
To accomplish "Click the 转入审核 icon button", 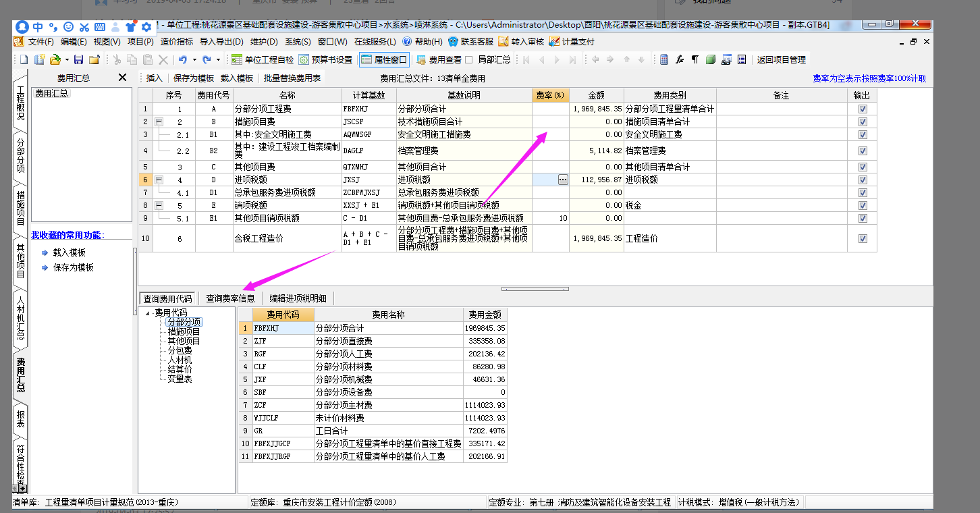I will pyautogui.click(x=522, y=42).
